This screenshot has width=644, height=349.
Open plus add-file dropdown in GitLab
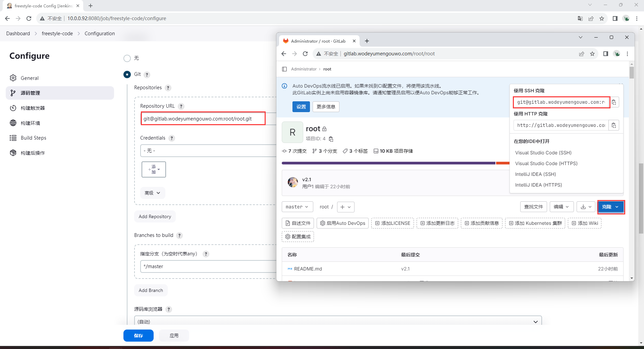click(345, 207)
